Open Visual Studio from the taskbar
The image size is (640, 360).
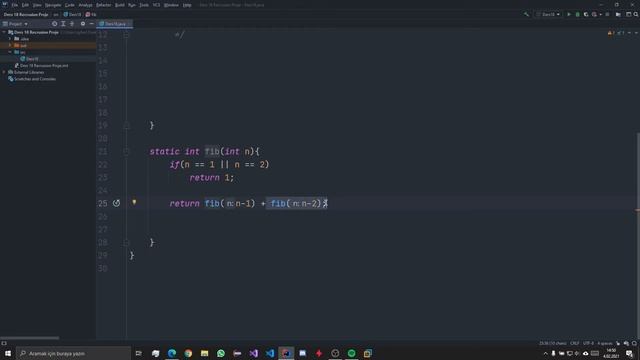coord(253,353)
